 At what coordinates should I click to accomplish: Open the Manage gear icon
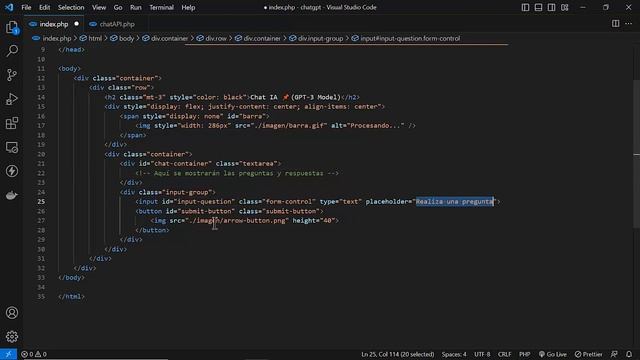[x=12, y=336]
